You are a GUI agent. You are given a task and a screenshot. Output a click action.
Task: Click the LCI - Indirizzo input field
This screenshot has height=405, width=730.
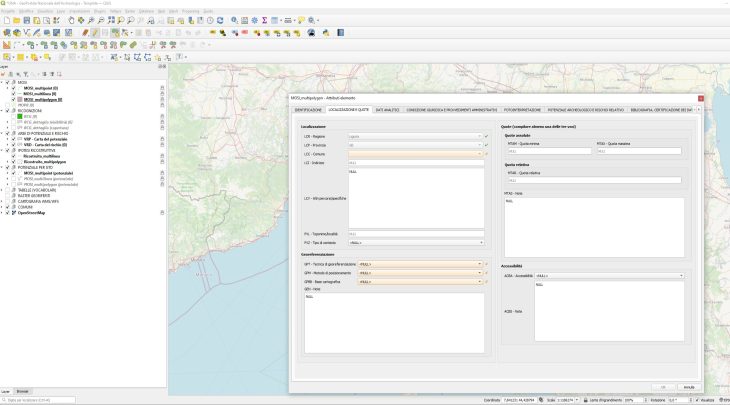click(x=414, y=162)
